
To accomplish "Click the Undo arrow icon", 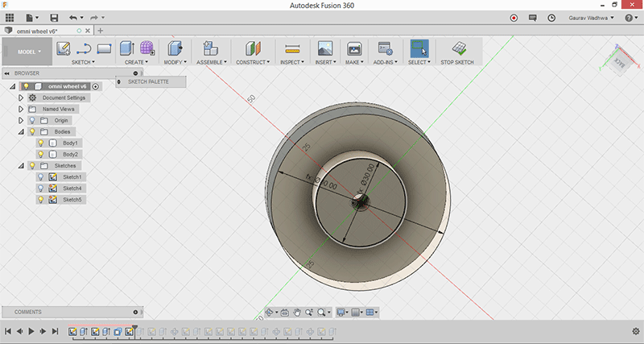I will (x=74, y=18).
